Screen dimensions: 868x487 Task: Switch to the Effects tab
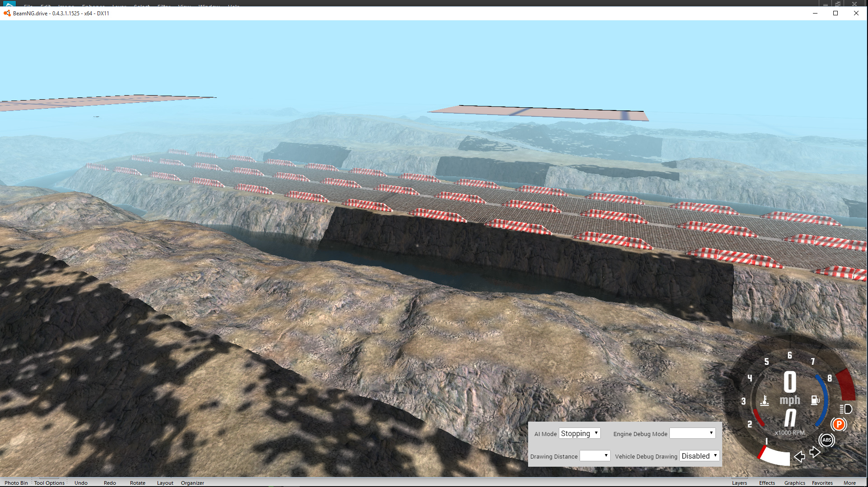(767, 482)
